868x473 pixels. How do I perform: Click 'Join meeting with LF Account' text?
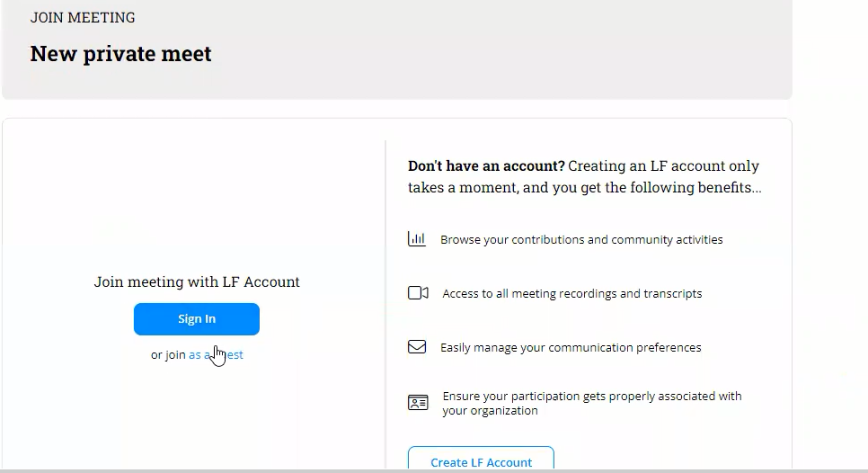coord(197,282)
